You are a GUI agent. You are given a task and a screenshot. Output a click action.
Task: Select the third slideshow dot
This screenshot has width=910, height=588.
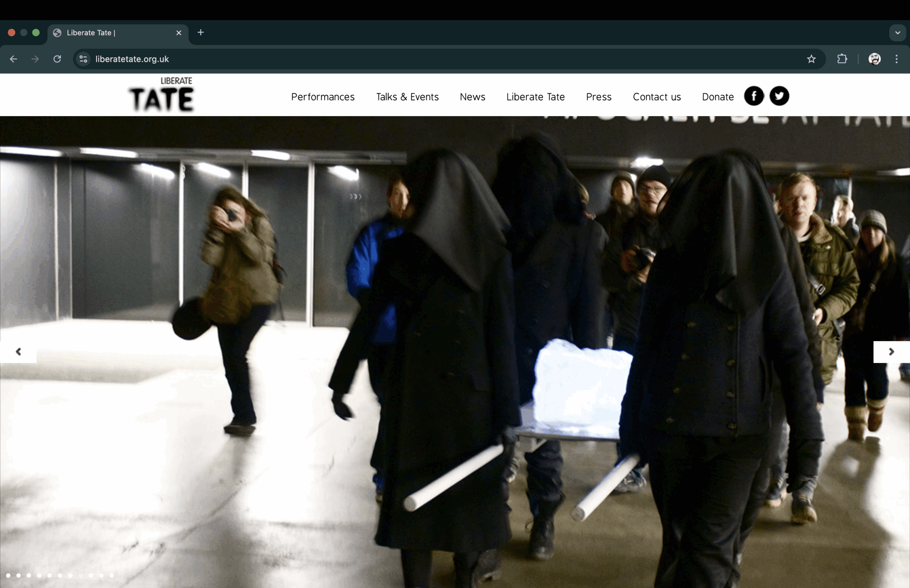click(x=29, y=576)
